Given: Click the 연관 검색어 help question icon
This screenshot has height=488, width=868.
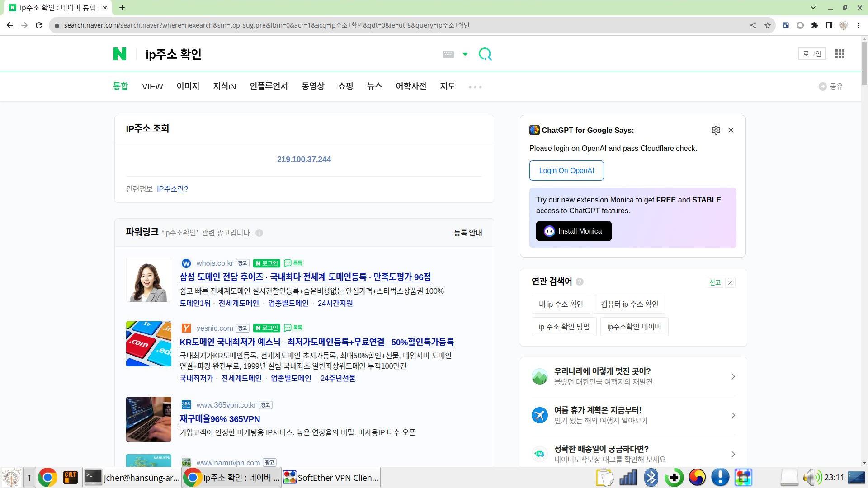Looking at the screenshot, I should 580,282.
